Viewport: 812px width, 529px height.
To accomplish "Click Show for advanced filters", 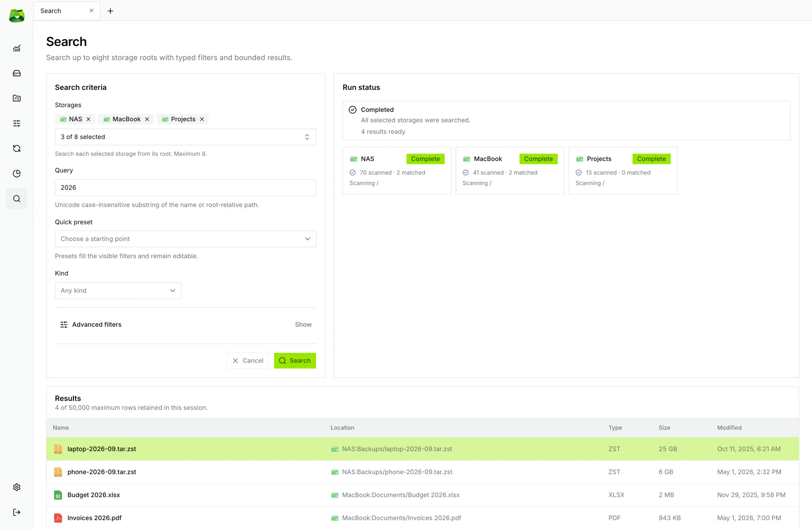I will pos(303,324).
